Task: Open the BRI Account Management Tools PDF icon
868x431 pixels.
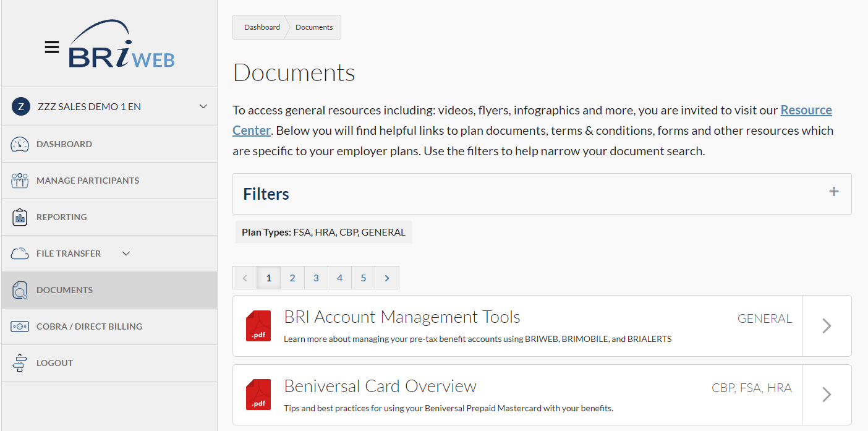Action: (258, 325)
